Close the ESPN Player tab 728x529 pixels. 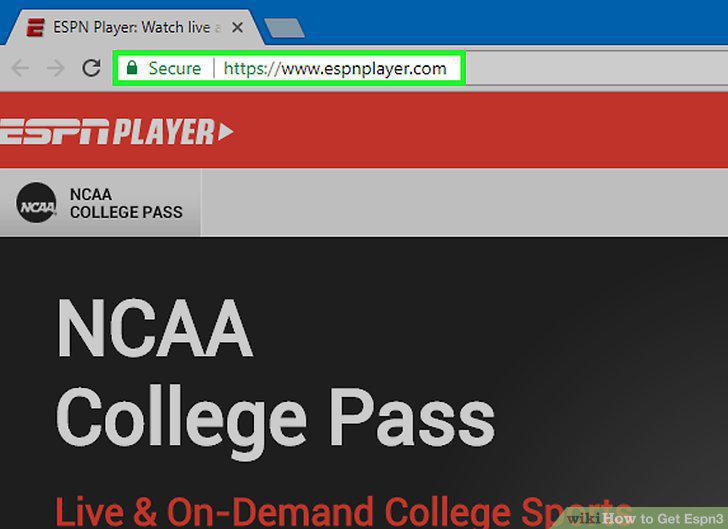click(x=237, y=28)
